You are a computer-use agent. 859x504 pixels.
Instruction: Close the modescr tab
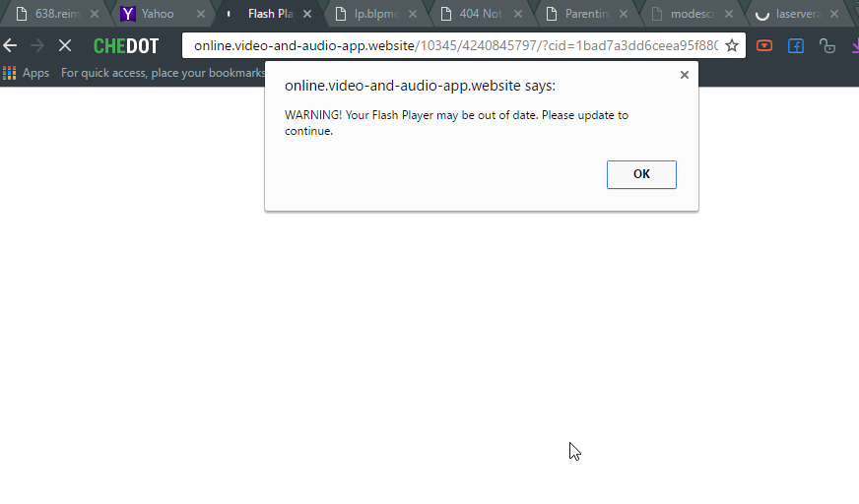(x=729, y=14)
